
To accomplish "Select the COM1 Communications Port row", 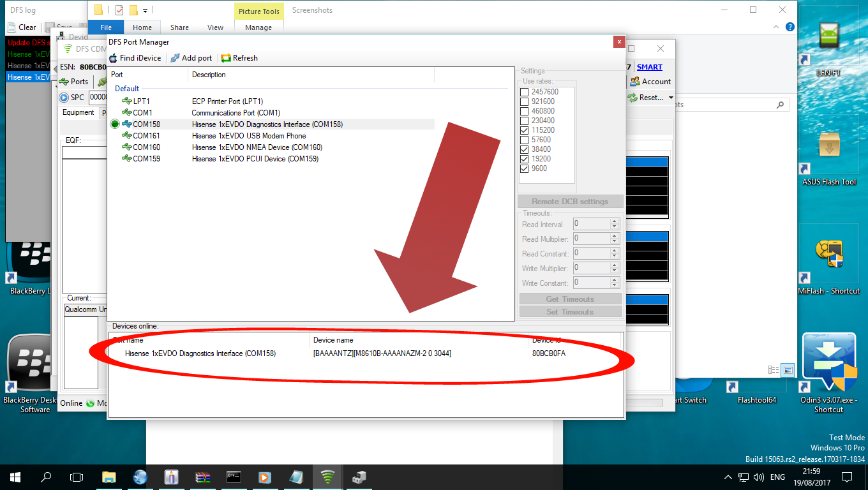I will (271, 113).
